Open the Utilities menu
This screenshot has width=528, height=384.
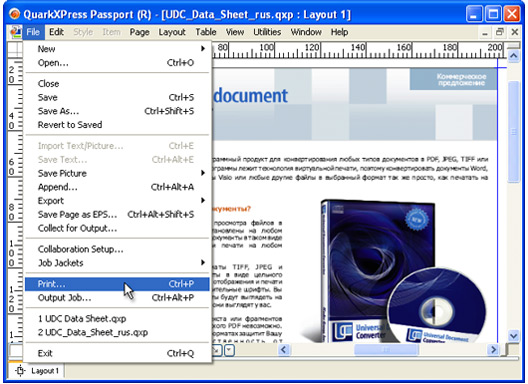click(x=267, y=32)
